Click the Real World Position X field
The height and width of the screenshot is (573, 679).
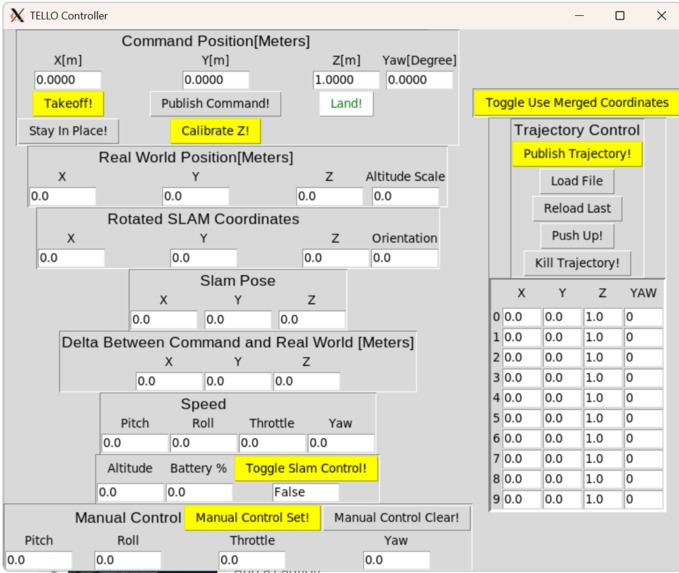tap(62, 196)
